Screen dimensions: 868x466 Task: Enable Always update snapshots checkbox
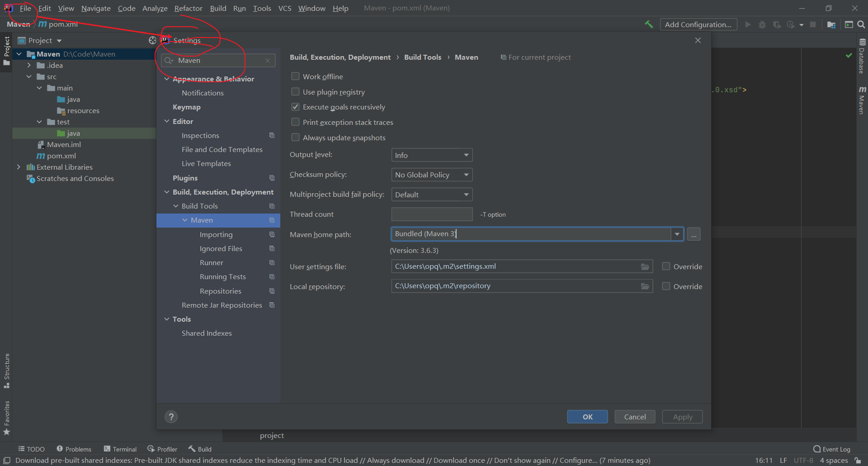point(295,137)
